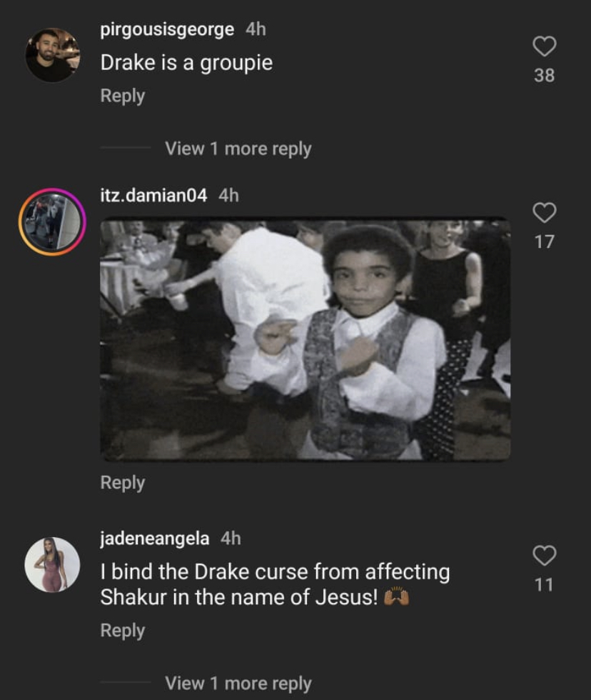591x700 pixels.
Task: Reply to jadeneangela's Drake curse comment
Action: [123, 631]
